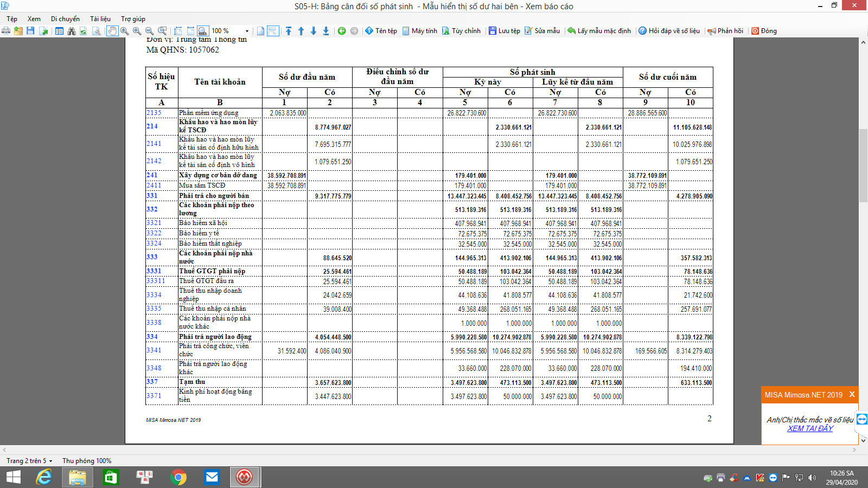The image size is (868, 488).
Task: Close the MISA Mimosa.NET 2019 popup
Action: 852,394
